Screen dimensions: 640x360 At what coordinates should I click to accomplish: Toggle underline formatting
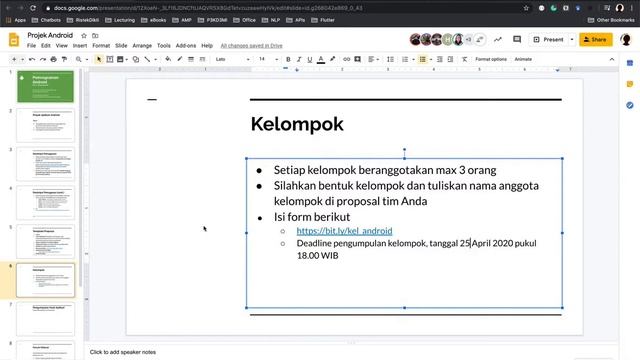[310, 60]
